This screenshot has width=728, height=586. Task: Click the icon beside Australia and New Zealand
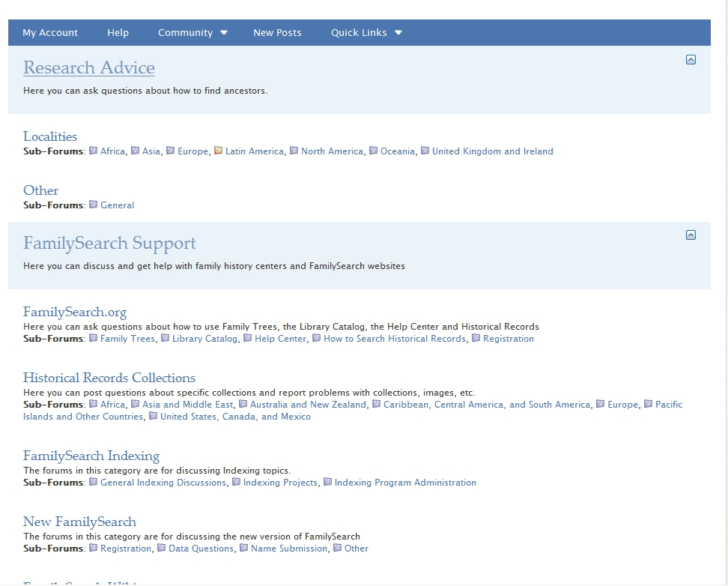tap(243, 404)
